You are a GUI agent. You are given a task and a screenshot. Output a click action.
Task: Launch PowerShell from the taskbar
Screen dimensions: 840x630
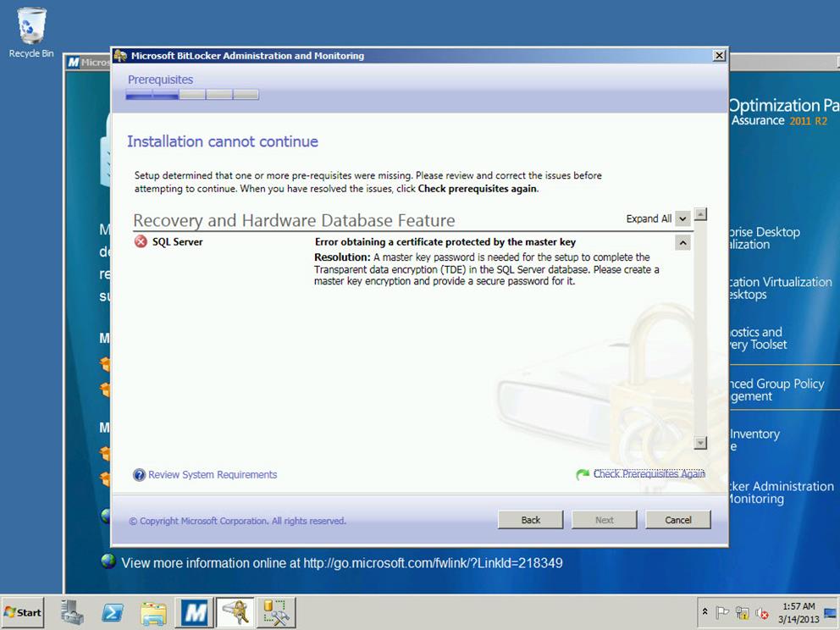click(113, 611)
